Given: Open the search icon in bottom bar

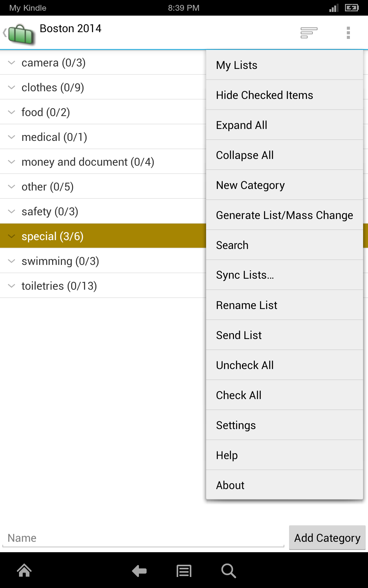Looking at the screenshot, I should pos(228,570).
